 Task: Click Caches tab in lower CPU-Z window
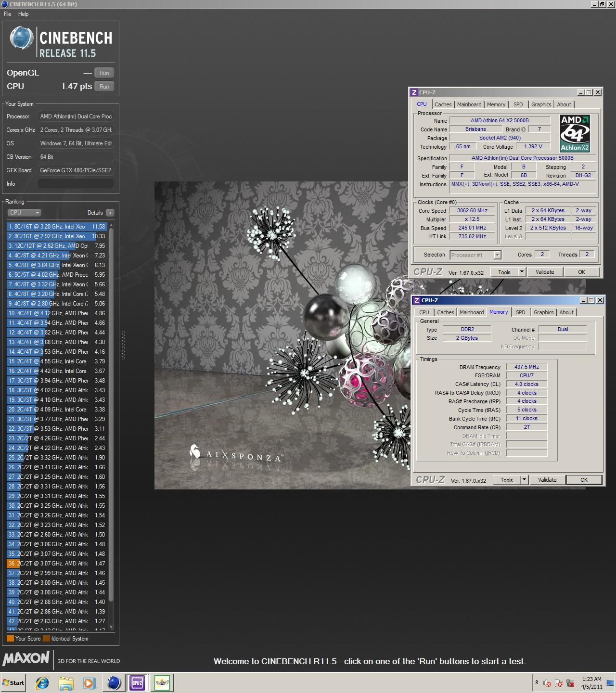coord(445,312)
